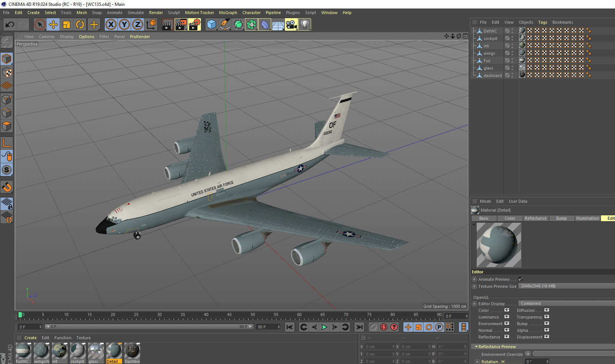The width and height of the screenshot is (615, 364).
Task: Toggle the Transparency channel eye icon
Action: pyautogui.click(x=547, y=317)
